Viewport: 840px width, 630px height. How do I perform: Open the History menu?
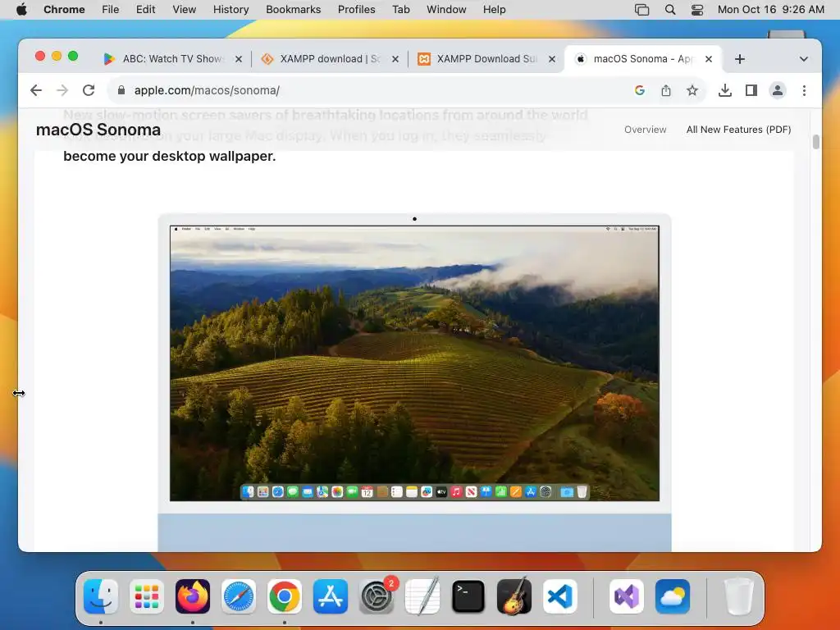coord(231,10)
